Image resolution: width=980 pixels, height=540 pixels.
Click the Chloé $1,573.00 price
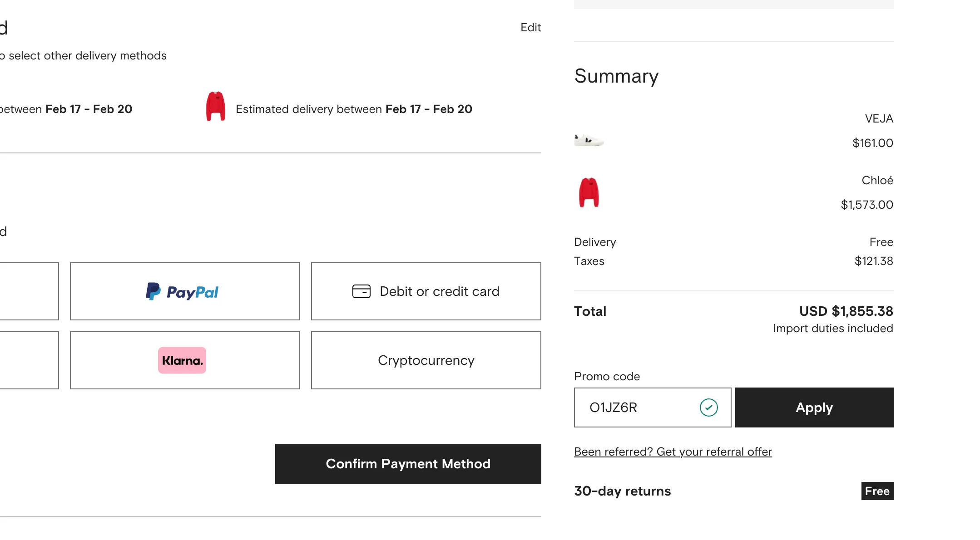(866, 205)
